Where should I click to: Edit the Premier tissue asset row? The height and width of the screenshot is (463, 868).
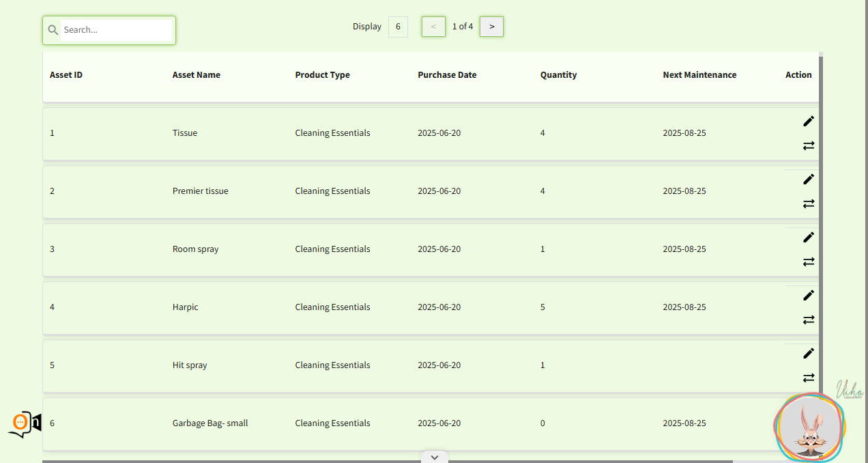tap(809, 179)
